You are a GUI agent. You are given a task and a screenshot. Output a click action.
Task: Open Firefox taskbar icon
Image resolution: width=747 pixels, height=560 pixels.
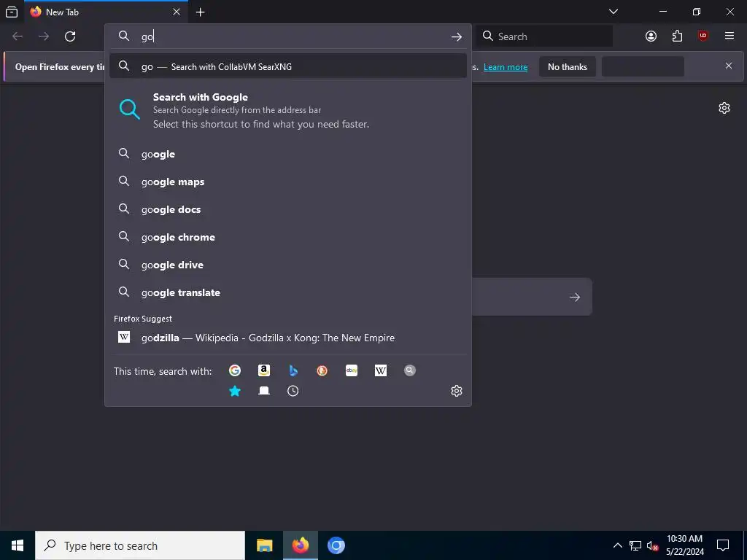[300, 545]
